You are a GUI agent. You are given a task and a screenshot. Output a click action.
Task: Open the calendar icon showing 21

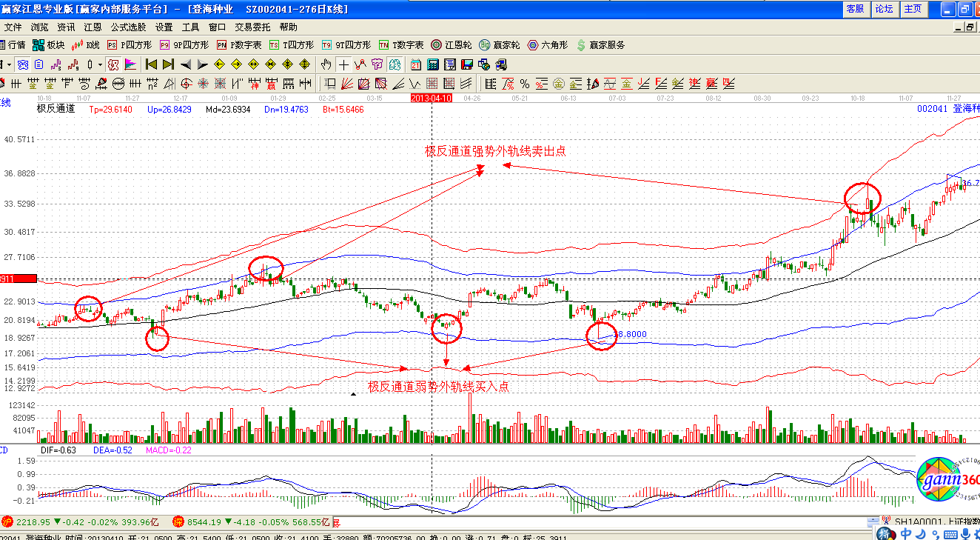(x=416, y=64)
